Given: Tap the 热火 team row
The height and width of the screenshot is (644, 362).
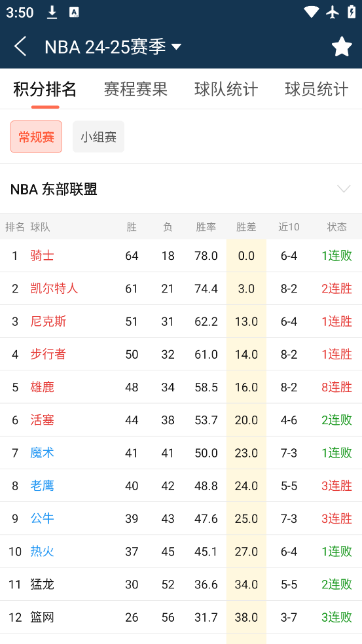Looking at the screenshot, I should point(181,551).
